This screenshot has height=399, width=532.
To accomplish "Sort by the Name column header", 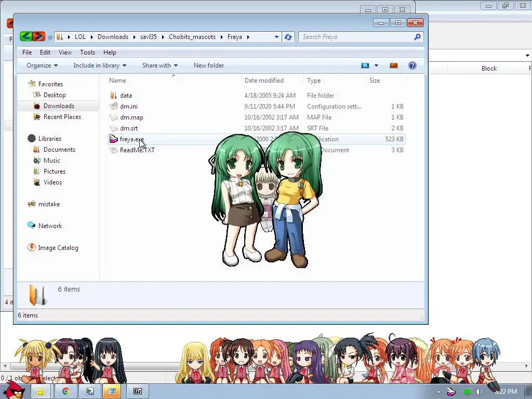I will coord(117,81).
